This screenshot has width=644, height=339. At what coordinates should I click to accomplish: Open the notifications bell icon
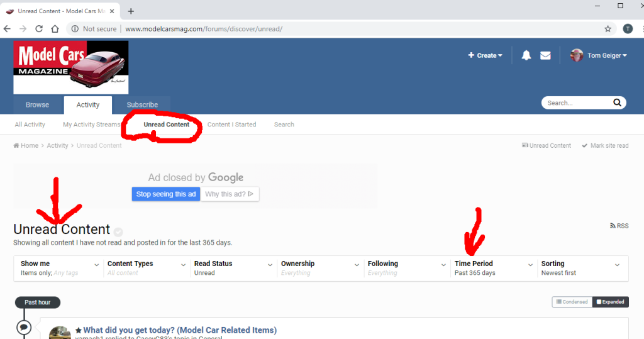pos(526,55)
